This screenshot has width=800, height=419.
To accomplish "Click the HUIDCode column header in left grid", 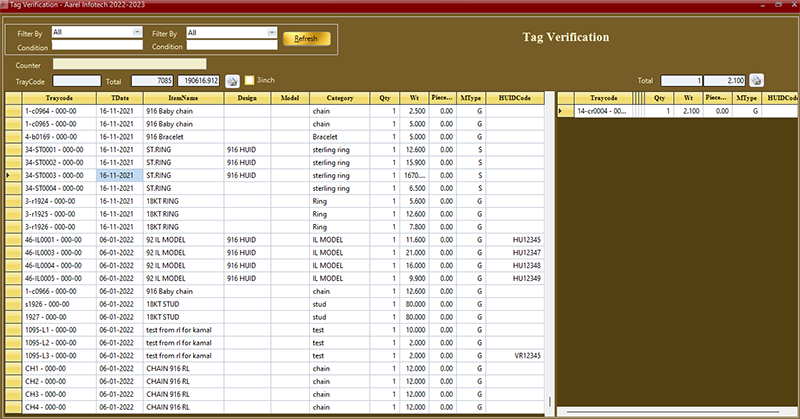I will [515, 98].
